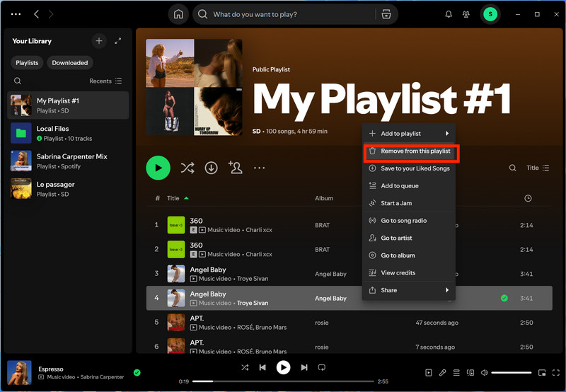Image resolution: width=566 pixels, height=392 pixels.
Task: Toggle shuffle for the playlist header
Action: [x=187, y=168]
